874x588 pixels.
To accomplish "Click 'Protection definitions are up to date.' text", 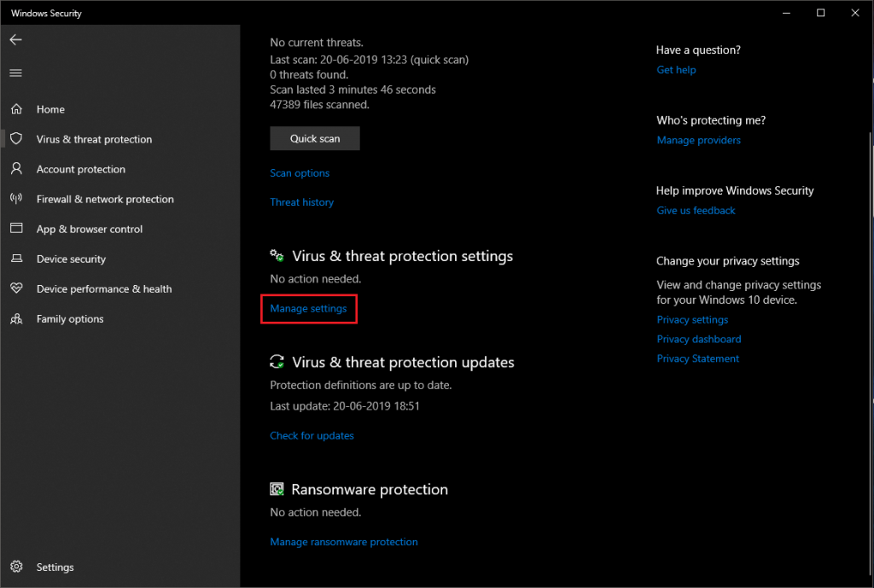I will coord(361,385).
